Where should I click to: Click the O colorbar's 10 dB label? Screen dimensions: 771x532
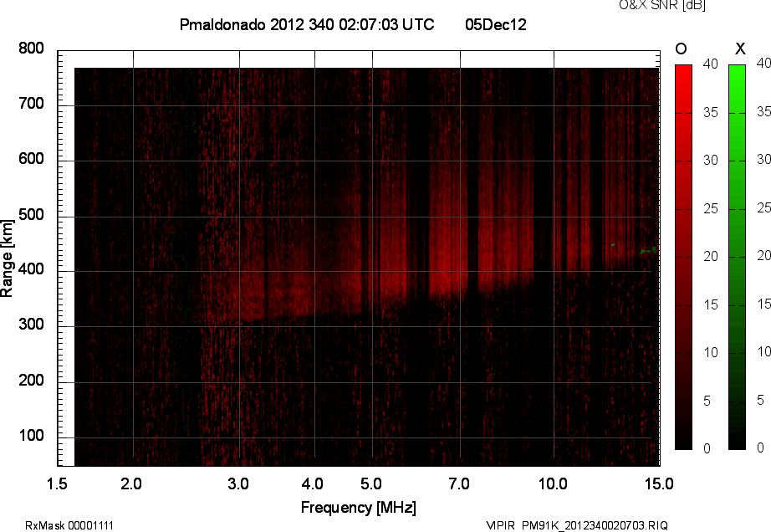click(x=711, y=352)
